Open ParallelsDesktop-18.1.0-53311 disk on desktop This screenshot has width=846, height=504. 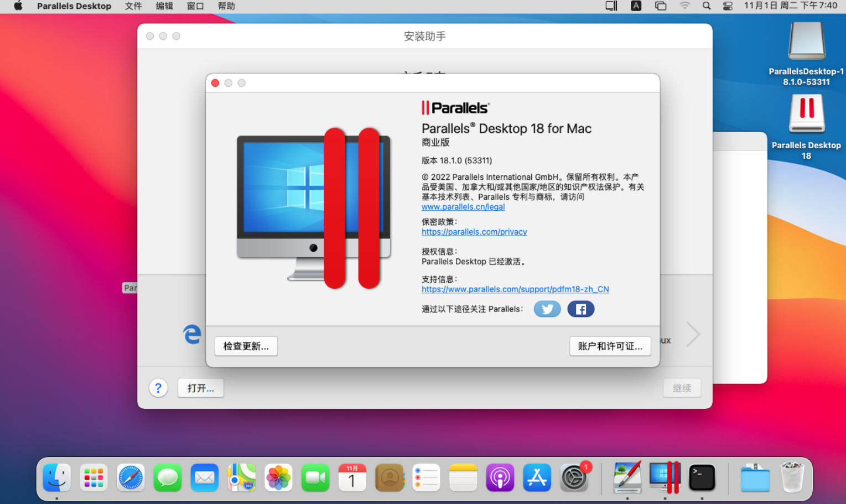[x=806, y=54]
